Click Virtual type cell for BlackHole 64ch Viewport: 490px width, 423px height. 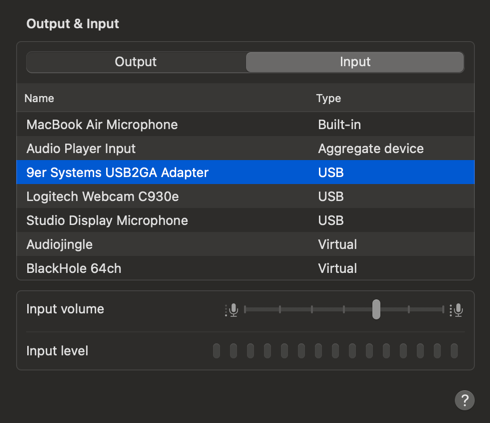coord(337,269)
